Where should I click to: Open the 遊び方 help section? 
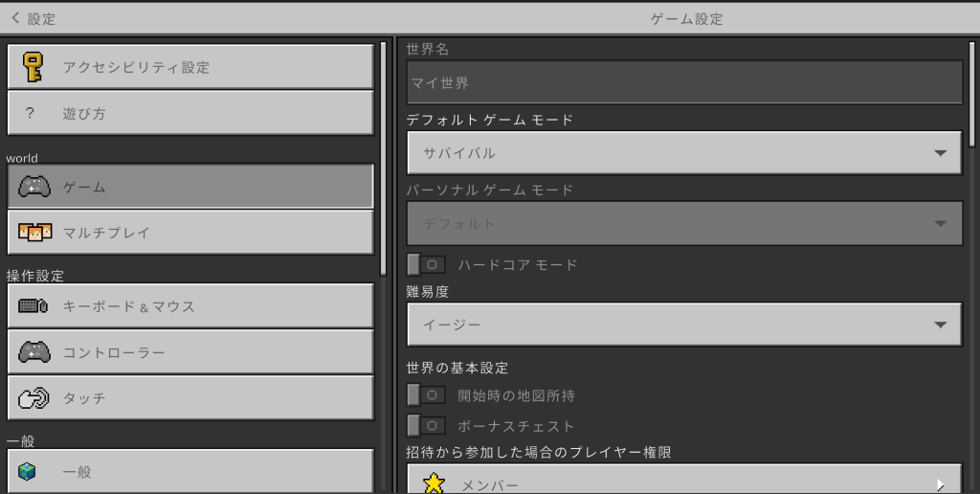(x=189, y=114)
